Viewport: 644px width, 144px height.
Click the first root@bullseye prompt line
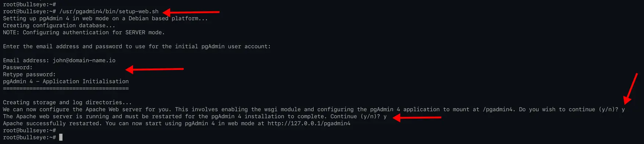point(29,4)
